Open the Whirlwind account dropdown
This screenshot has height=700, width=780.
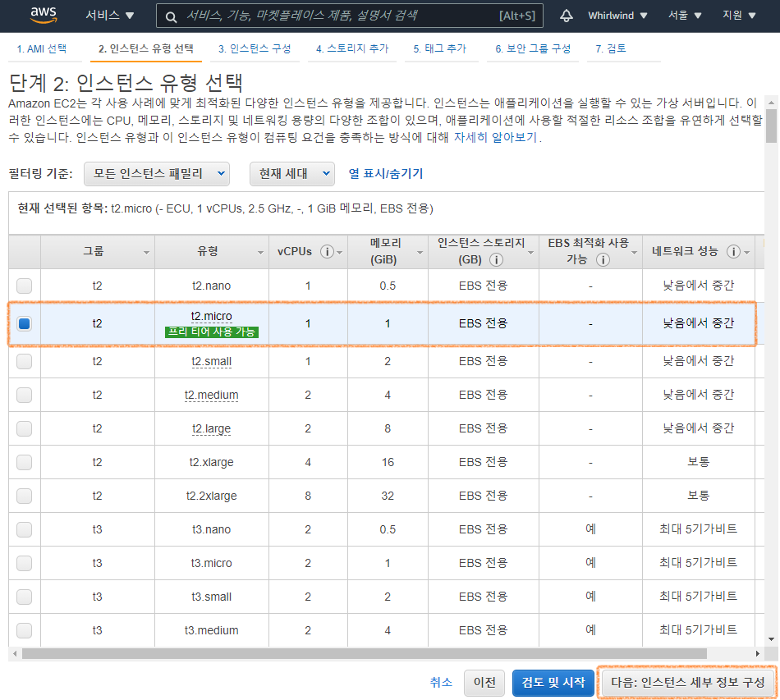click(x=617, y=16)
